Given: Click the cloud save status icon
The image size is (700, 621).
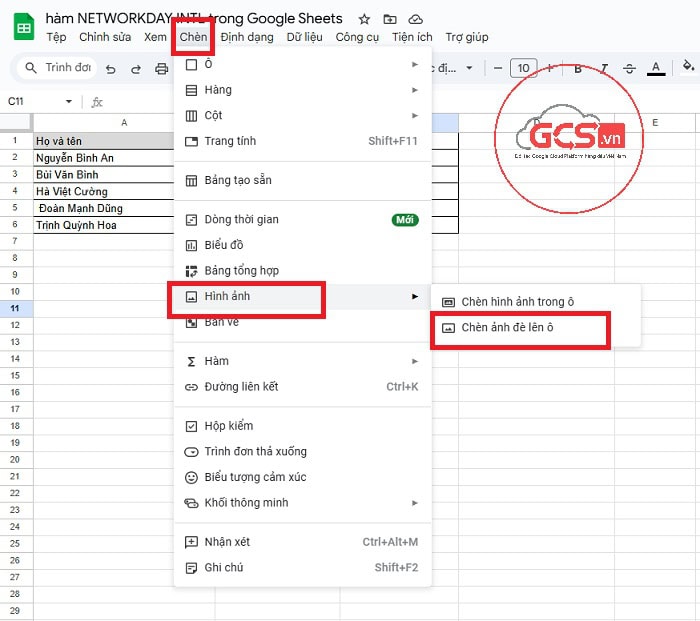Looking at the screenshot, I should pos(416,19).
